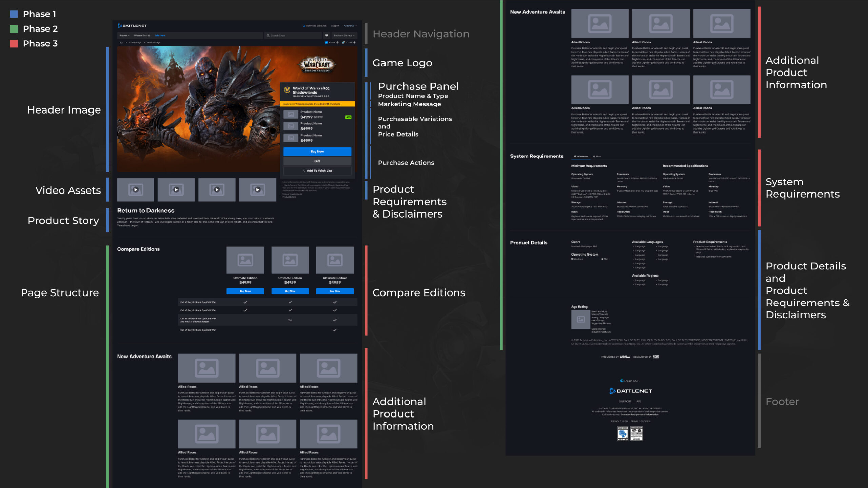Click Product Page in the breadcrumb
Viewport: 868px width, 488px height.
click(153, 43)
